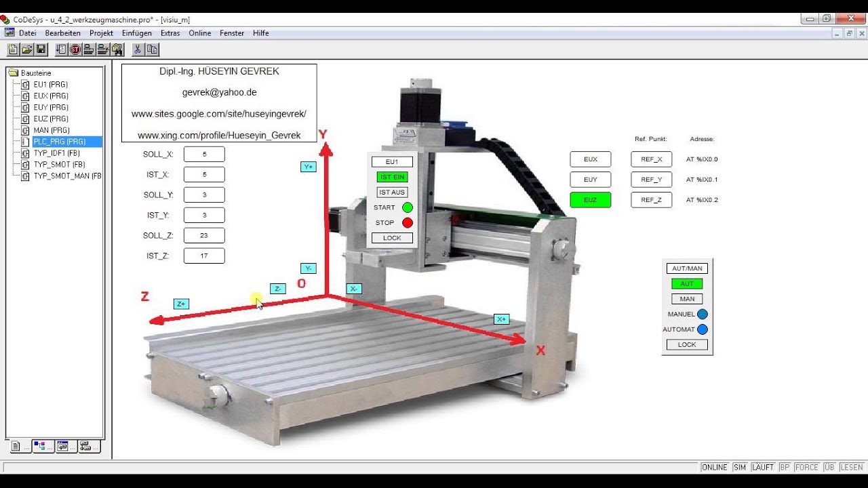The height and width of the screenshot is (488, 868).
Task: Open the Einfügen menu
Action: coord(137,33)
